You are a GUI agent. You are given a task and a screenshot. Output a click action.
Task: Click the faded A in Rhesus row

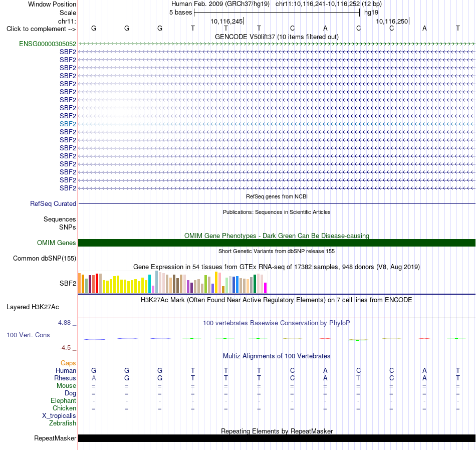pos(94,378)
